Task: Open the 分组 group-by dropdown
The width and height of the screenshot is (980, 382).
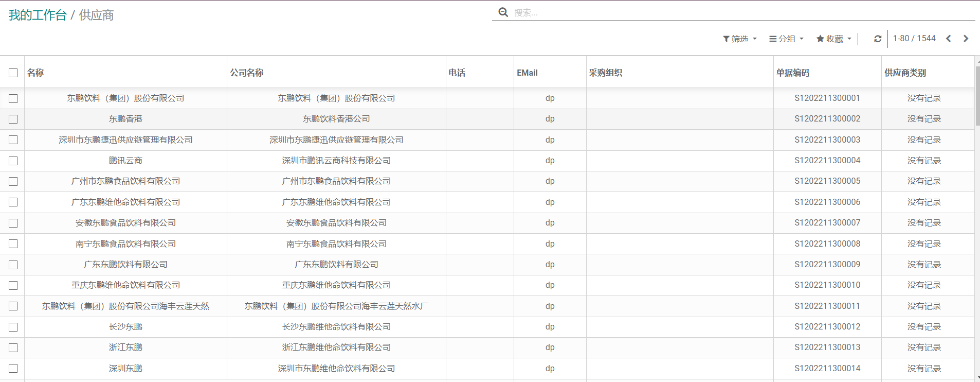Action: click(786, 39)
